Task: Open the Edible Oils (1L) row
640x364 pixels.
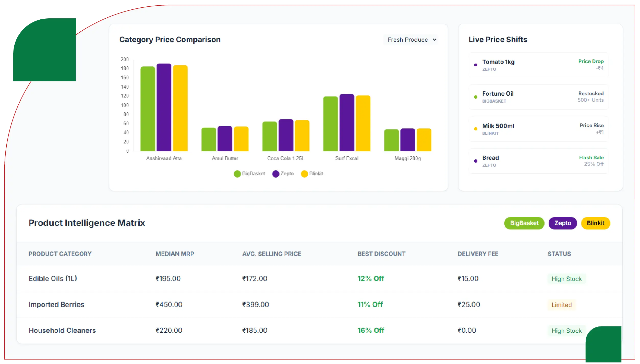Action: tap(53, 279)
